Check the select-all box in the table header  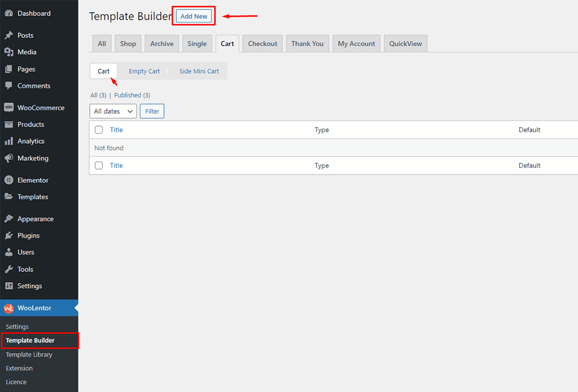[x=99, y=129]
